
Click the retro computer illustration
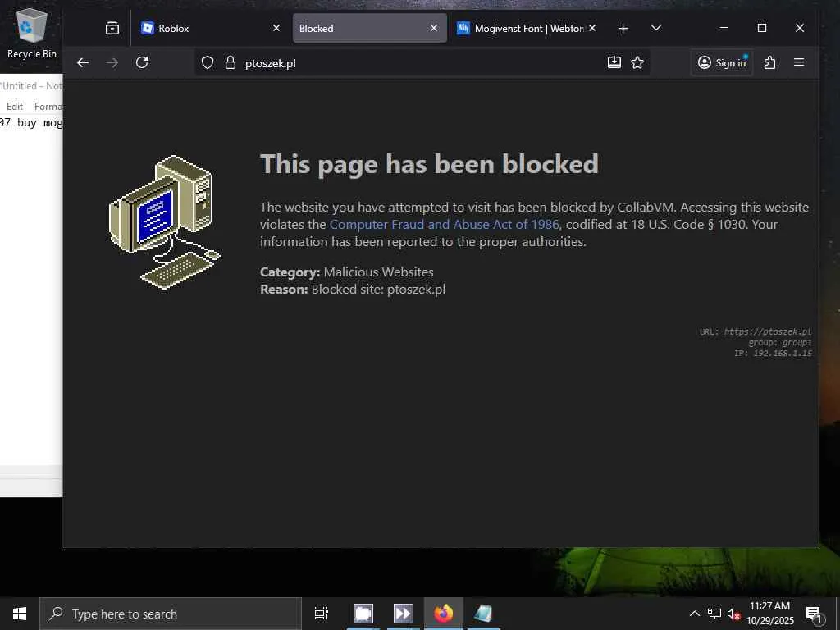[x=164, y=221]
